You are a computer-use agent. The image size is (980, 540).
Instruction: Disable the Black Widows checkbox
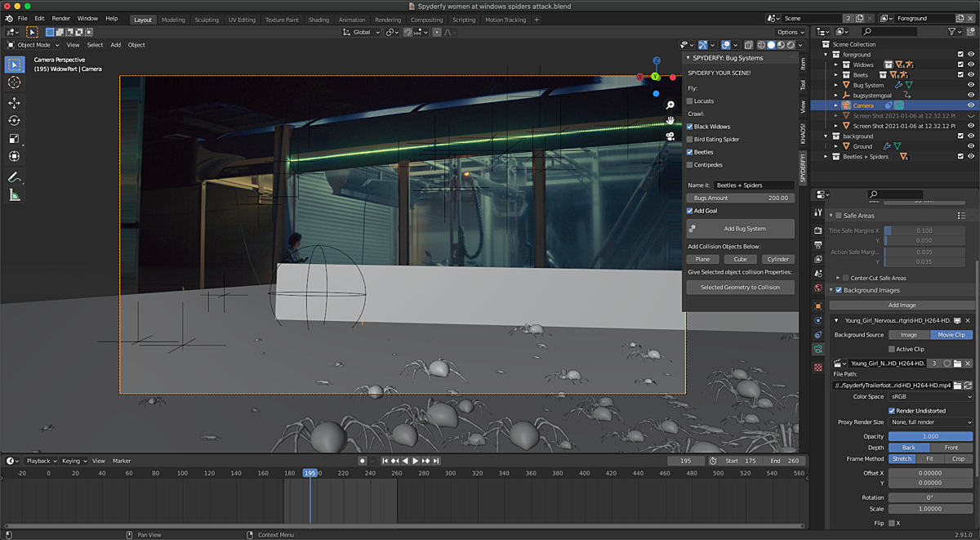pyautogui.click(x=688, y=126)
